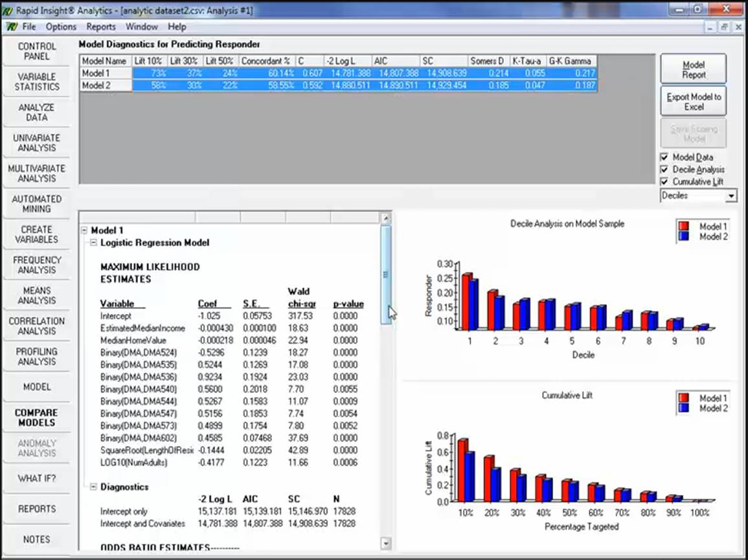
Task: Click Export Model to Excel
Action: point(692,100)
